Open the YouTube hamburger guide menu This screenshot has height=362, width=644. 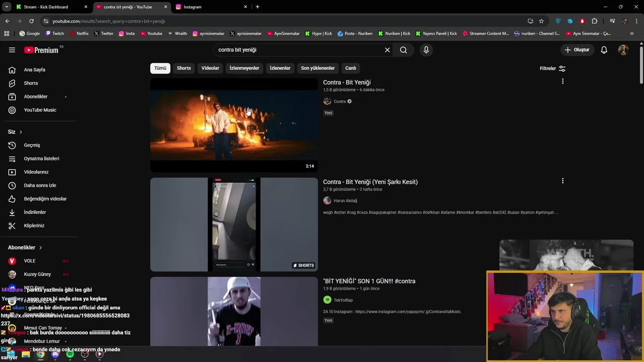pos(12,50)
